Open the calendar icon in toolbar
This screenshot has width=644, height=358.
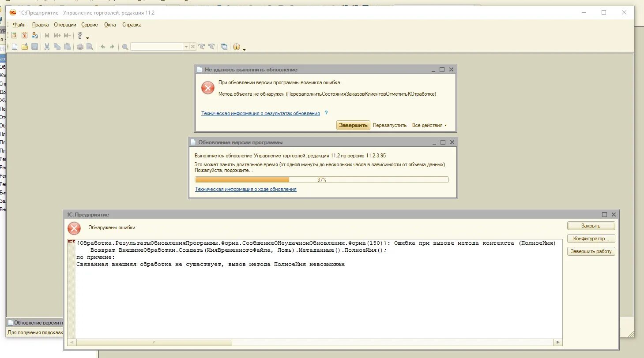click(x=25, y=35)
